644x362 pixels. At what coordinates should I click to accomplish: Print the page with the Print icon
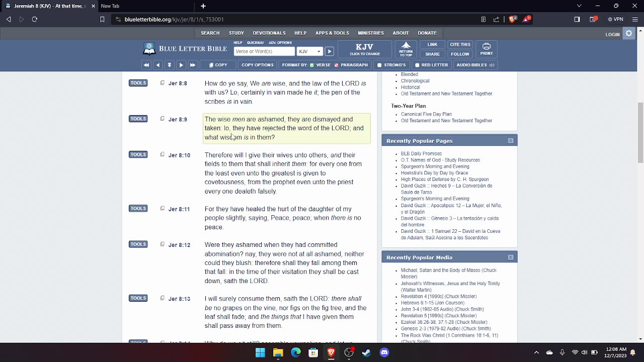click(x=487, y=49)
